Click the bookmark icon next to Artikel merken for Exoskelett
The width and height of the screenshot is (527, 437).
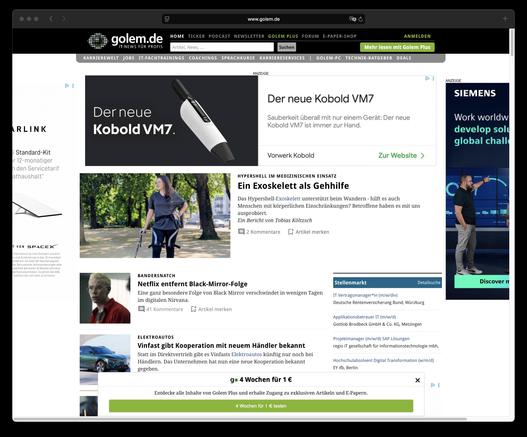291,232
